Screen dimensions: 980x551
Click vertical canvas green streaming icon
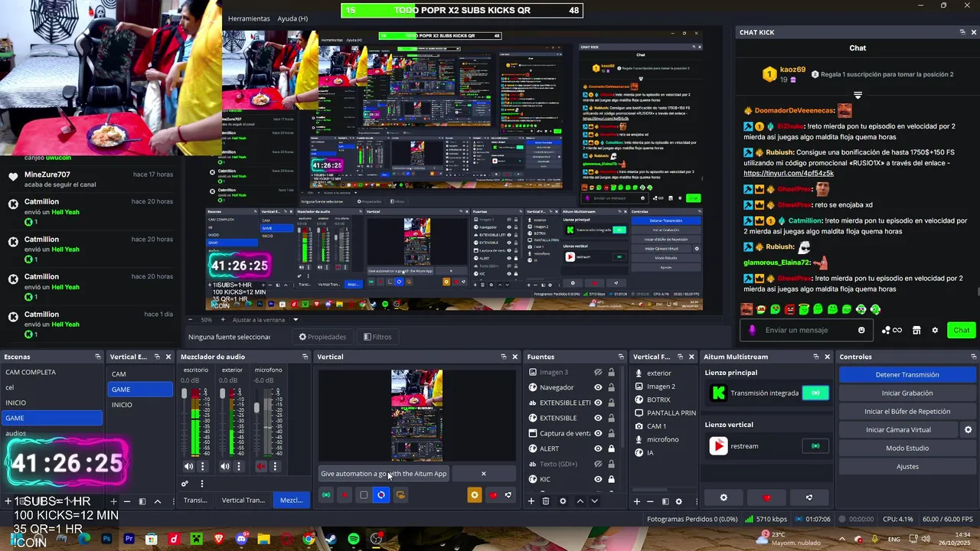(326, 495)
